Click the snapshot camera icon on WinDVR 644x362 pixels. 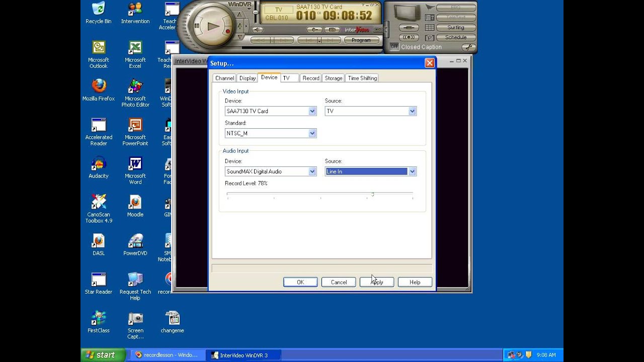(332, 30)
